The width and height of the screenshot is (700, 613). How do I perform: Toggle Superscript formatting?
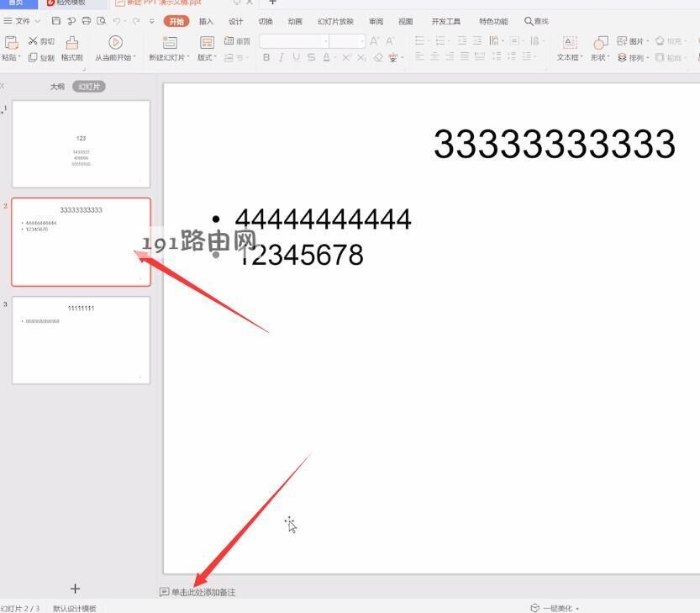point(346,57)
